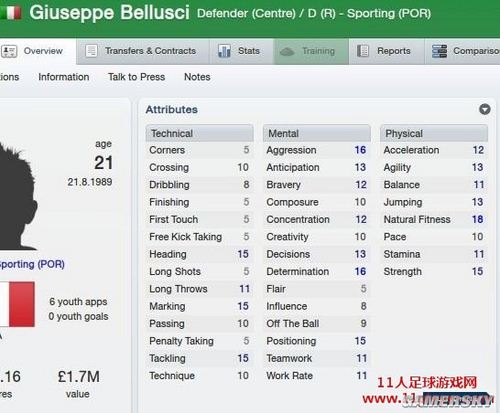The height and width of the screenshot is (413, 500).
Task: Select the Information submenu item
Action: [x=64, y=77]
